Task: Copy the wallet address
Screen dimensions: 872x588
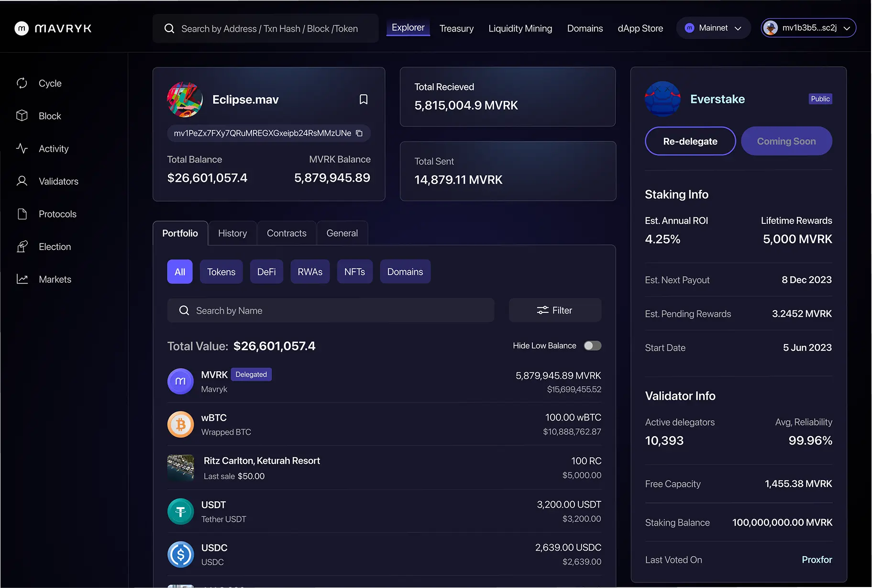Action: pyautogui.click(x=359, y=133)
